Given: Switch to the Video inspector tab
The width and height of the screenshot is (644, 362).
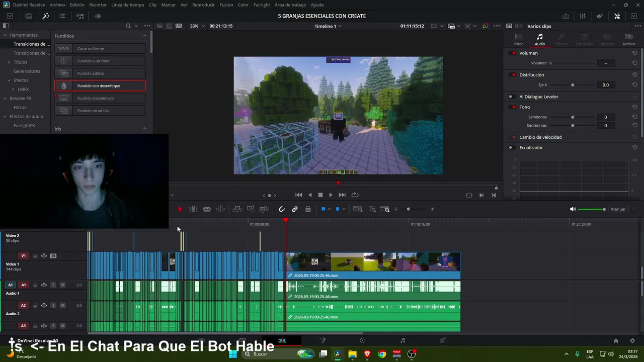Looking at the screenshot, I should (518, 39).
